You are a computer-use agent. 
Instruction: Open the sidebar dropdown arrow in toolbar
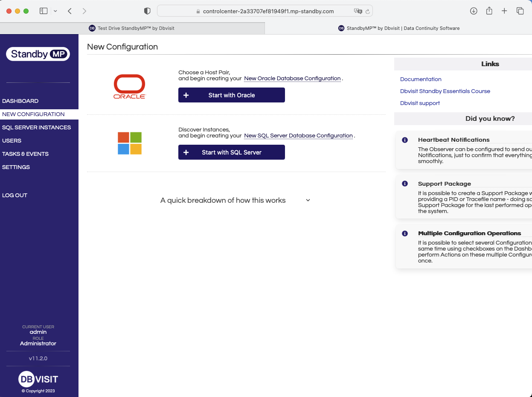point(55,11)
